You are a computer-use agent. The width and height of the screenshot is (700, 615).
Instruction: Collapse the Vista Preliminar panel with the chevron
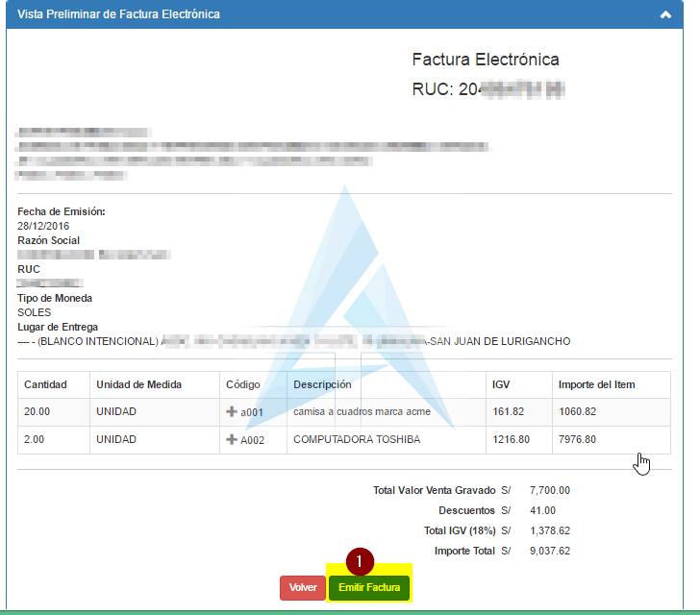pos(664,15)
